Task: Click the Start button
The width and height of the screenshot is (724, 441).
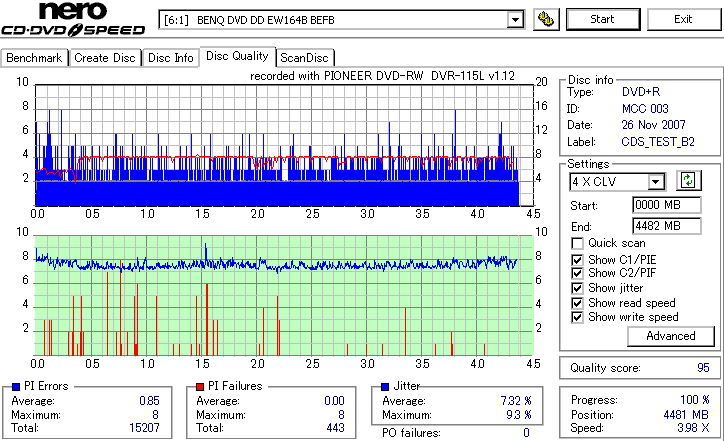Action: [603, 19]
